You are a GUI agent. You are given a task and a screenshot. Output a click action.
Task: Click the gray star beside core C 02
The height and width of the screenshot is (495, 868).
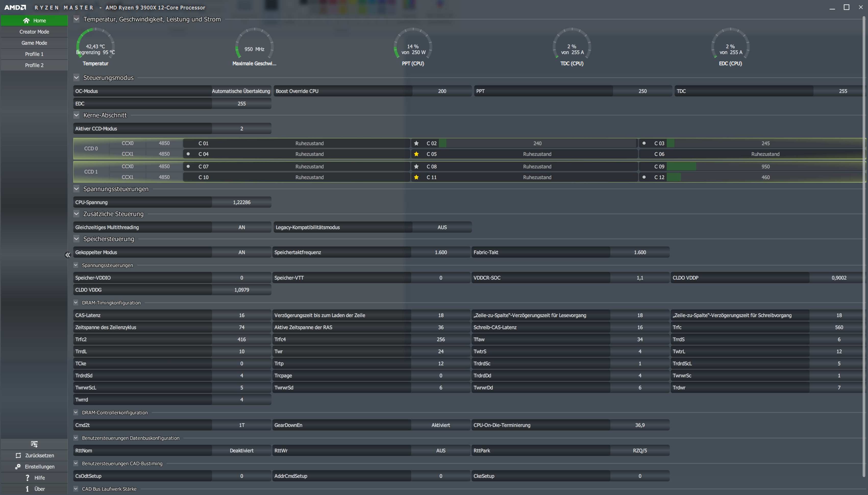[x=416, y=143]
